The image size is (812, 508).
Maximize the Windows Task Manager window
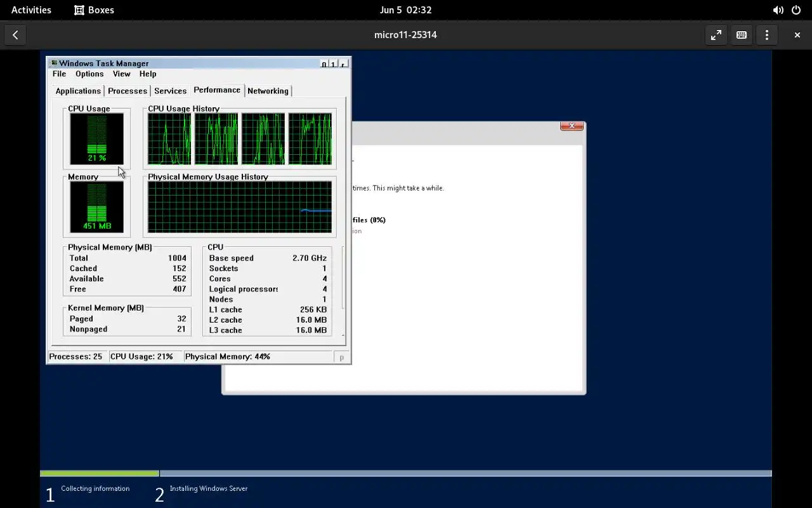coord(333,64)
